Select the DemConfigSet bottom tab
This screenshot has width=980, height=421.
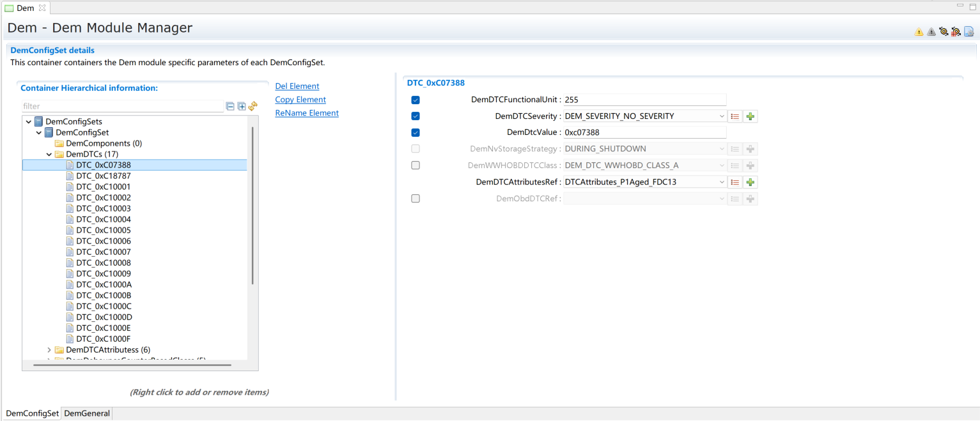[32, 413]
